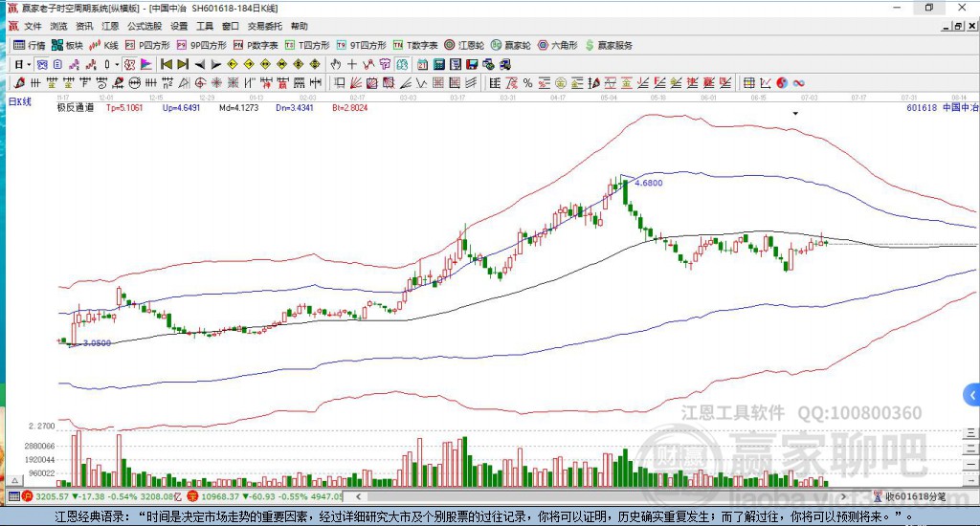Click the colored grid table icon
Screen dimensions: 980x526
748,83
